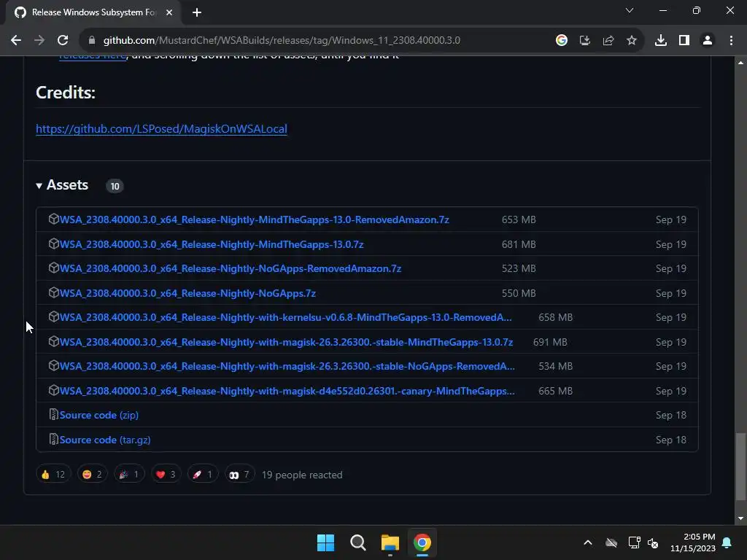Image resolution: width=747 pixels, height=560 pixels.
Task: Close the Release Windows Subsystem tab
Action: click(x=169, y=13)
